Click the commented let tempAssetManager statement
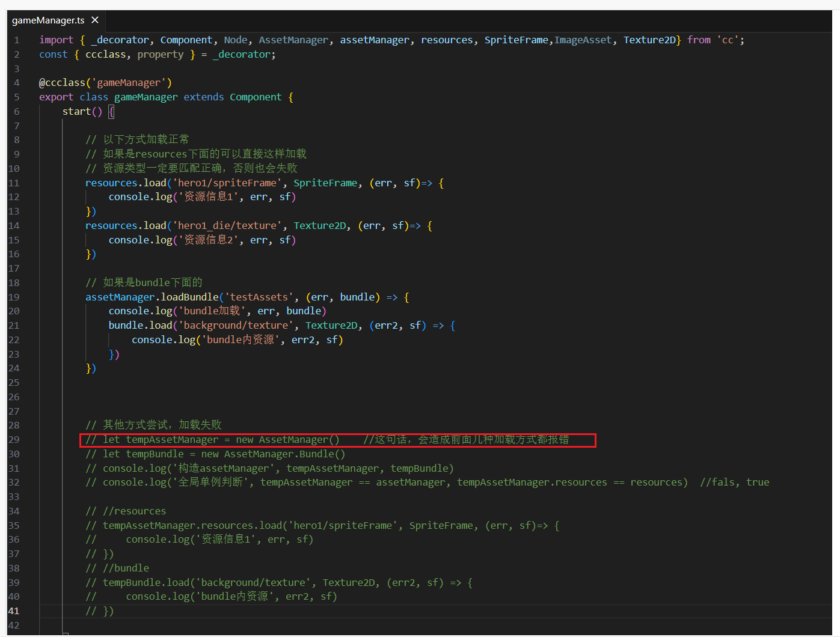The height and width of the screenshot is (637, 840). [212, 439]
